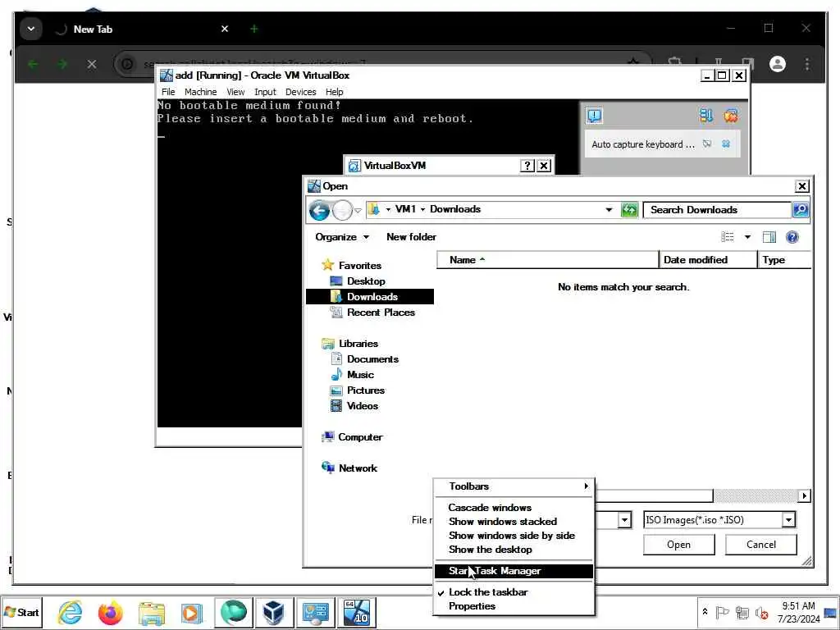The image size is (840, 630).
Task: Open the File menu in VirtualBox
Action: tap(168, 92)
